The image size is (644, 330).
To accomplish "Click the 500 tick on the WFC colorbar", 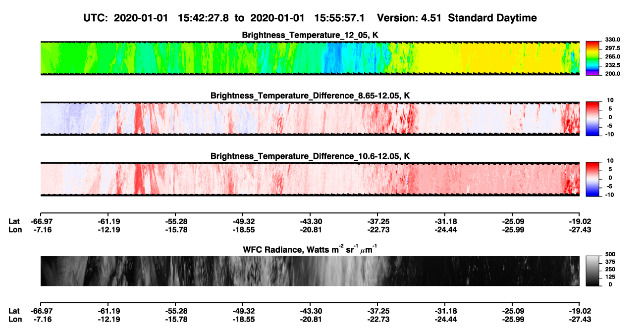I will [610, 254].
